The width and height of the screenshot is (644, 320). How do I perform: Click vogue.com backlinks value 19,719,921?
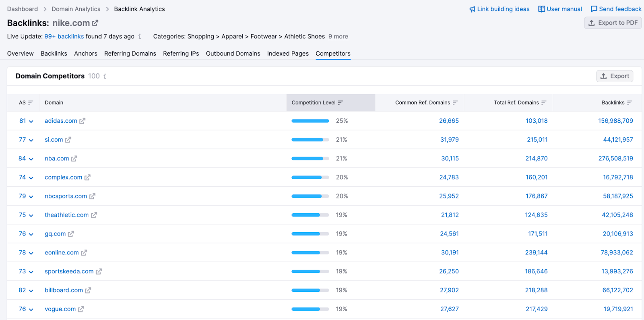(618, 309)
